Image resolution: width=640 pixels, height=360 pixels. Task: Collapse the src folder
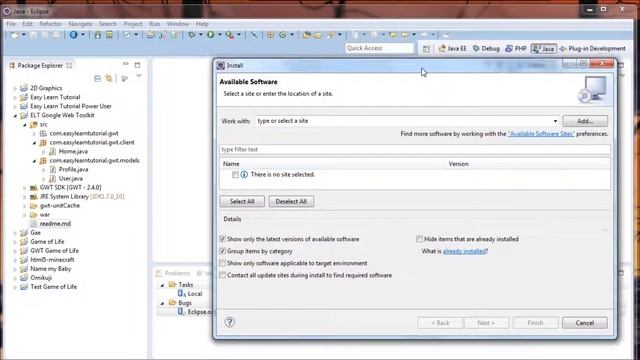tap(24, 124)
